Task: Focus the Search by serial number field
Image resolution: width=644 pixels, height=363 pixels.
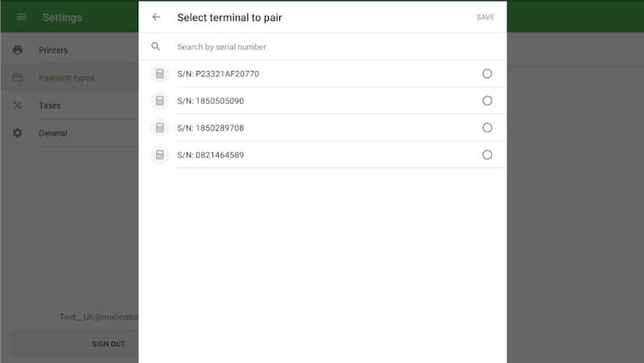Action: 322,47
